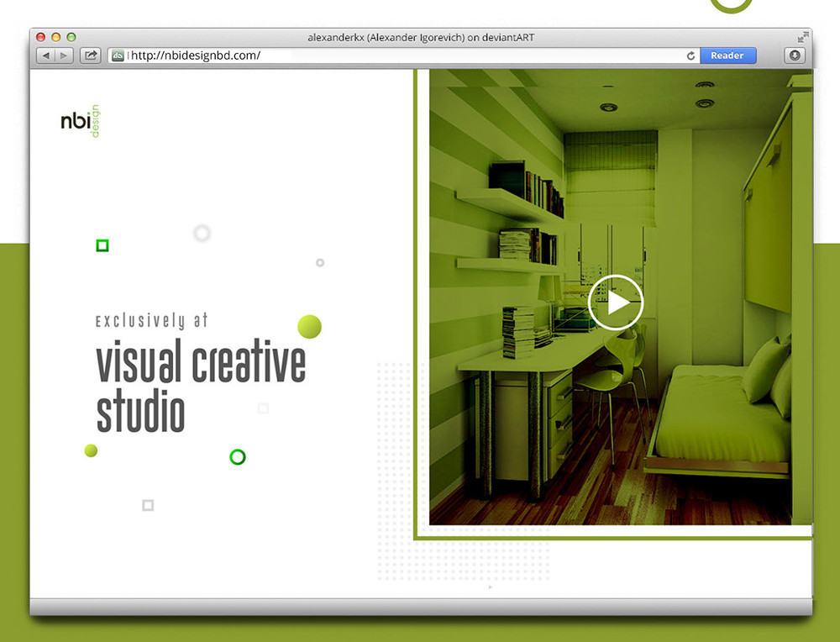Click the 'visual creative studio' headline
Image resolution: width=840 pixels, height=642 pixels.
point(201,386)
